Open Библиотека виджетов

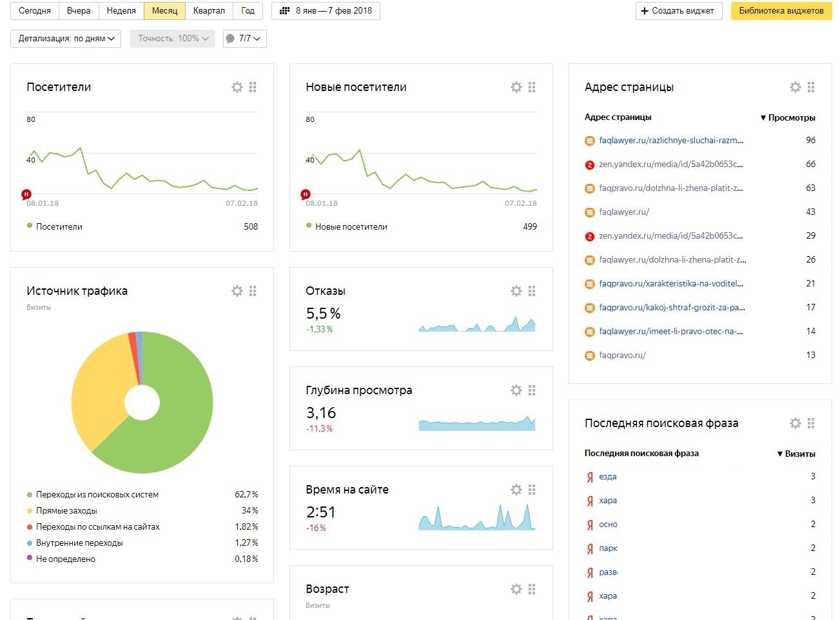coord(781,11)
